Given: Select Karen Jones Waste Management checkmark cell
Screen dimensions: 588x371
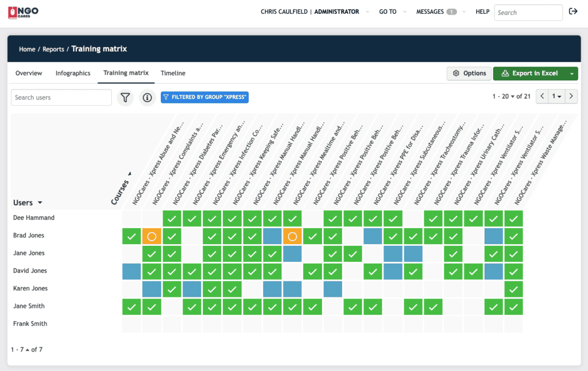Looking at the screenshot, I should click(513, 289).
